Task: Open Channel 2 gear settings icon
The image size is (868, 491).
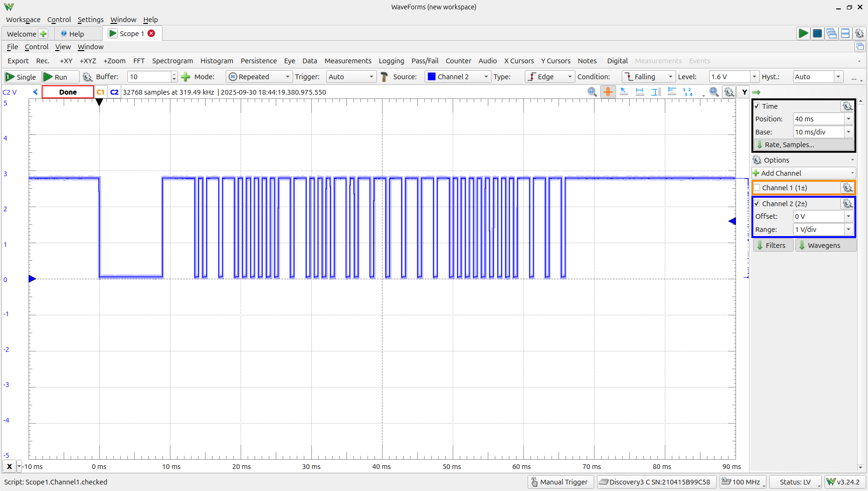Action: 847,203
